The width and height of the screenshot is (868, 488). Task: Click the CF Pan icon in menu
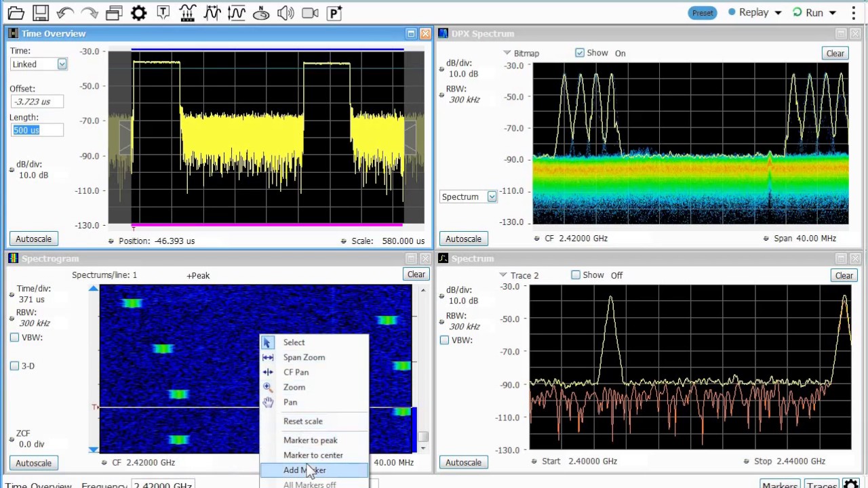pos(268,372)
